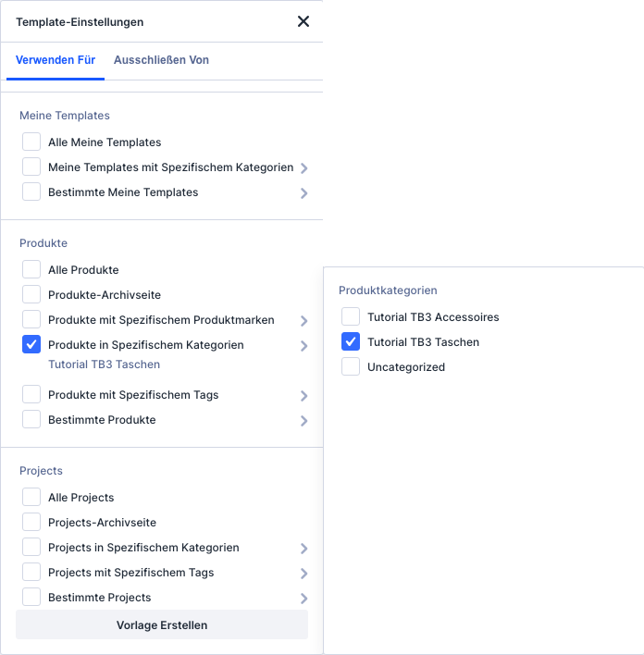Screen dimensions: 644x655
Task: Check the Alle Projects checkbox
Action: (31, 497)
